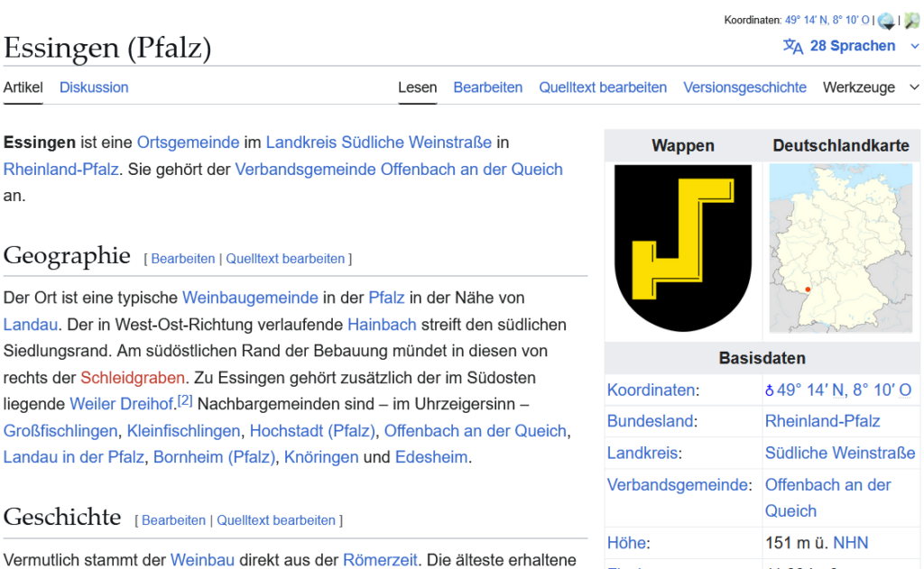The height and width of the screenshot is (569, 924).
Task: Expand the 28 Sprachen language dropdown
Action: pyautogui.click(x=852, y=46)
